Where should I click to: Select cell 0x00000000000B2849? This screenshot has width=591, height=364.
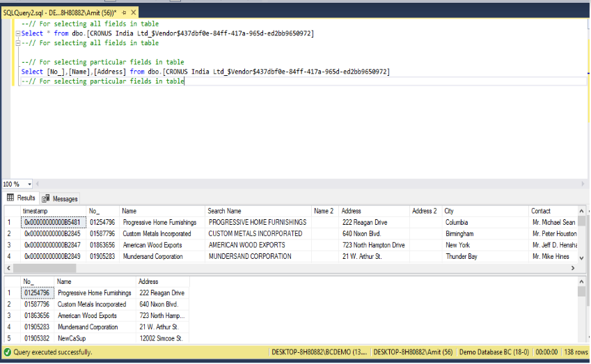53,256
